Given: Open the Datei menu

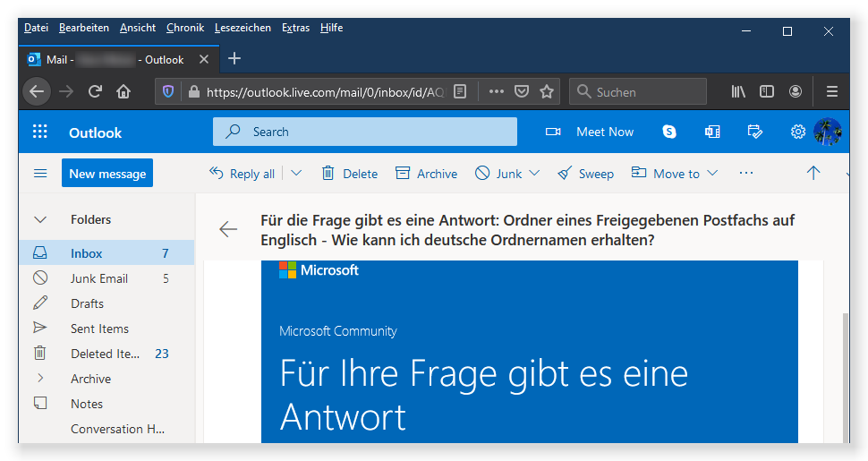Looking at the screenshot, I should pyautogui.click(x=36, y=28).
